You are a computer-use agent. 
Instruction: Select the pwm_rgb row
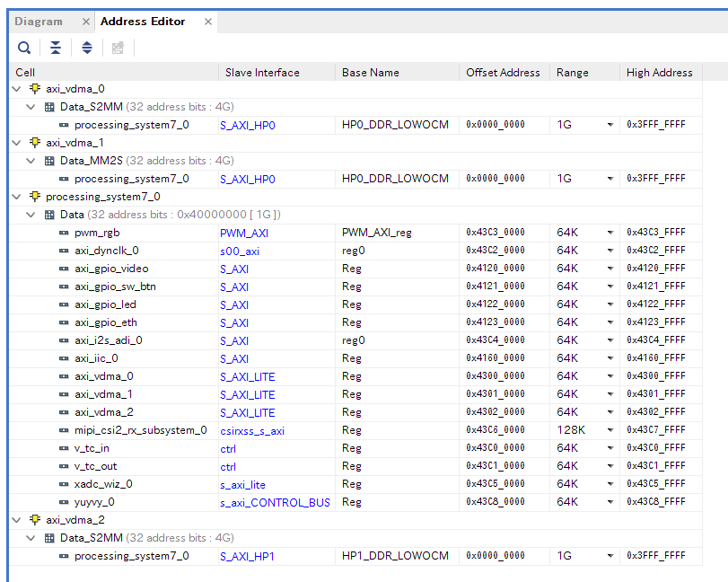pos(356,233)
